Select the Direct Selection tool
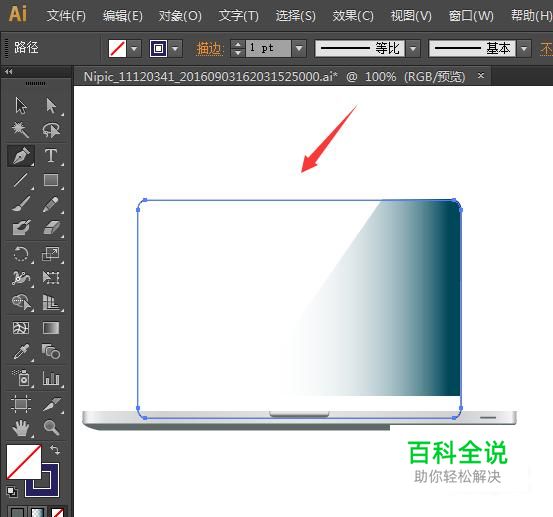553x517 pixels. (x=51, y=106)
